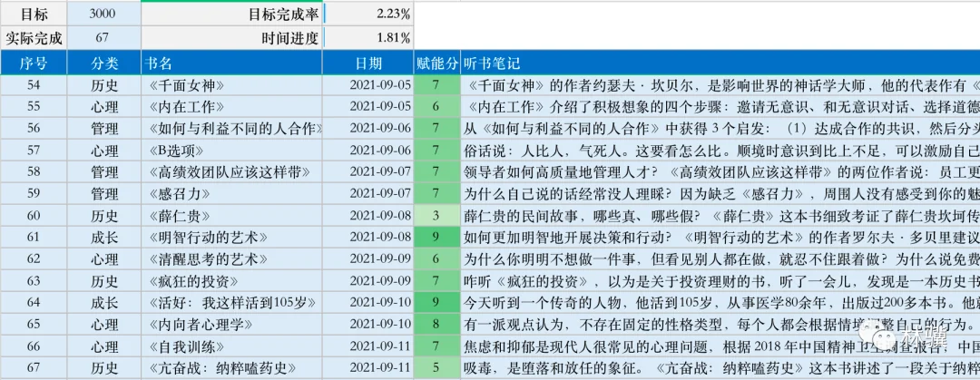The height and width of the screenshot is (380, 980).
Task: Select book title 《高绩效团队应该这样带》
Action: (x=230, y=172)
